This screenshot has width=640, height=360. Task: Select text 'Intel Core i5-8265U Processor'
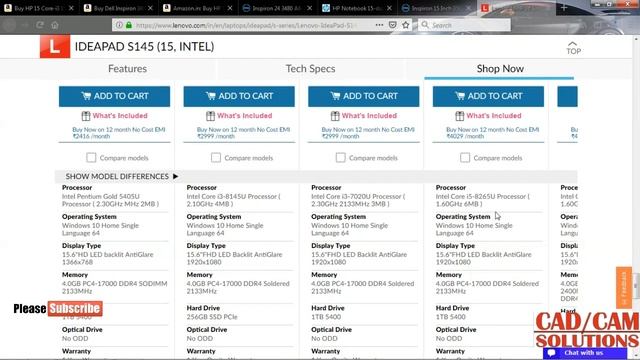[x=481, y=197]
